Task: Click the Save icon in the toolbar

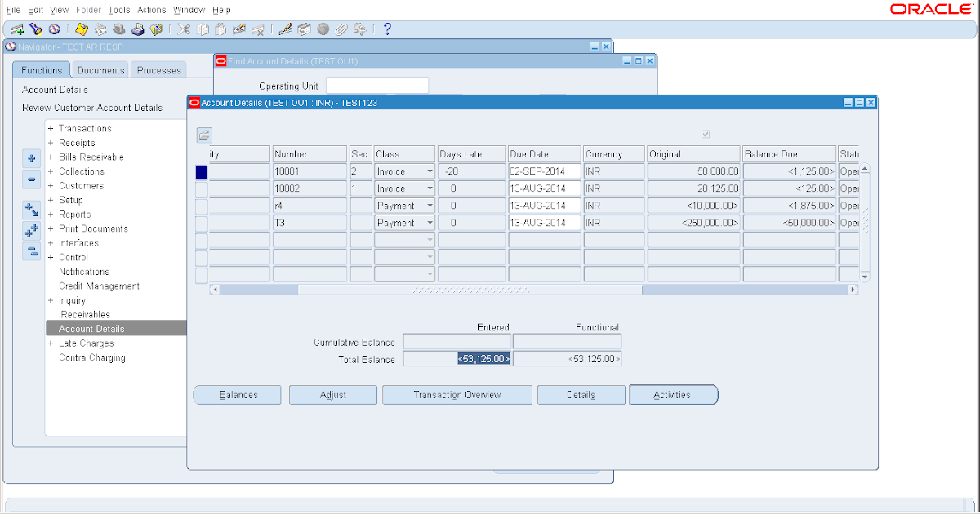Action: pyautogui.click(x=81, y=29)
